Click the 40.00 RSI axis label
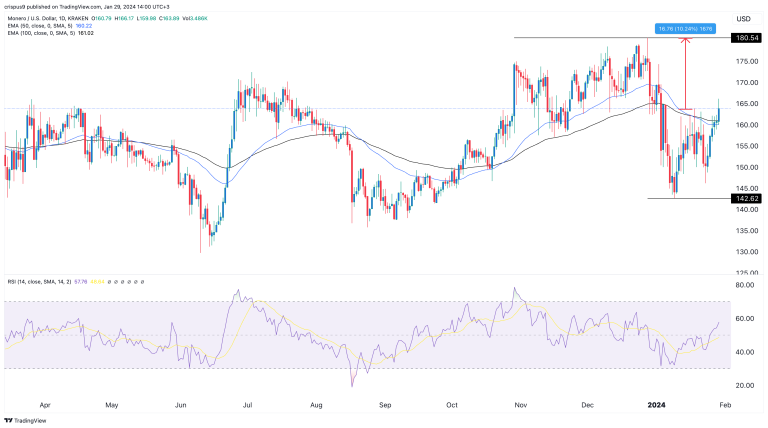Image resolution: width=768 pixels, height=428 pixels. 745,352
